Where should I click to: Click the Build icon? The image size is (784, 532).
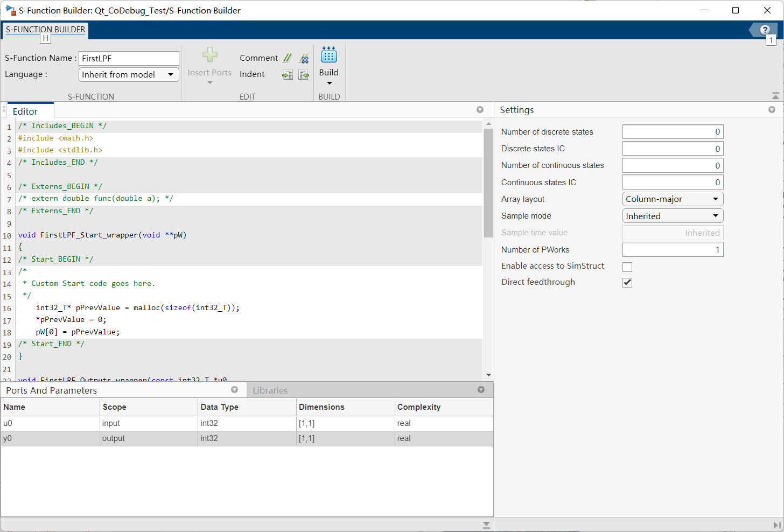pyautogui.click(x=329, y=54)
